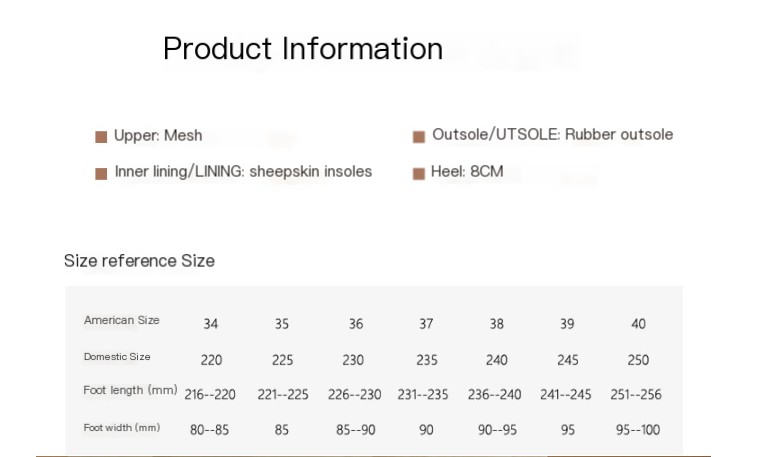Select domestic size 235 value
The image size is (768, 457).
tap(427, 360)
